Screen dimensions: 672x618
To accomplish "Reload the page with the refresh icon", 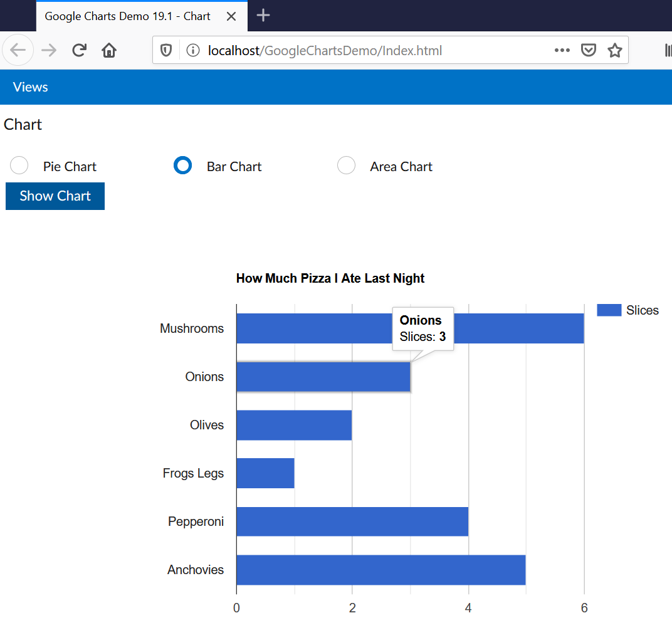I will tap(79, 50).
